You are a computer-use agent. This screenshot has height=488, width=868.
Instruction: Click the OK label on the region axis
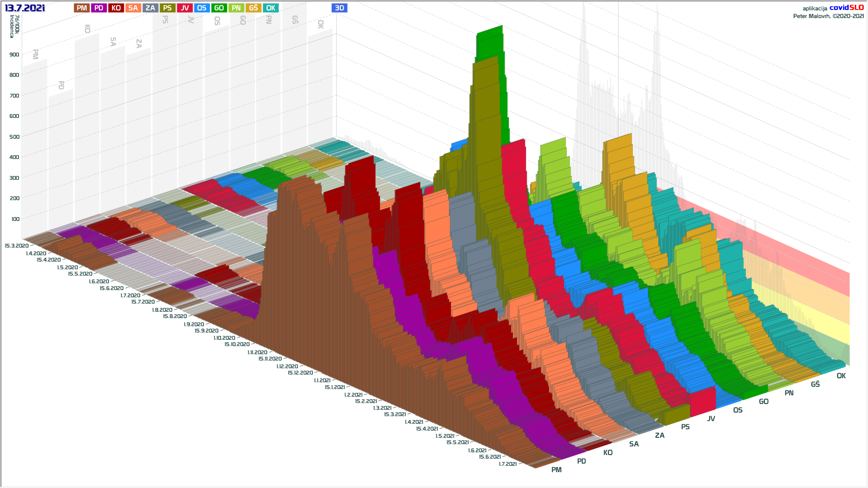click(x=841, y=376)
